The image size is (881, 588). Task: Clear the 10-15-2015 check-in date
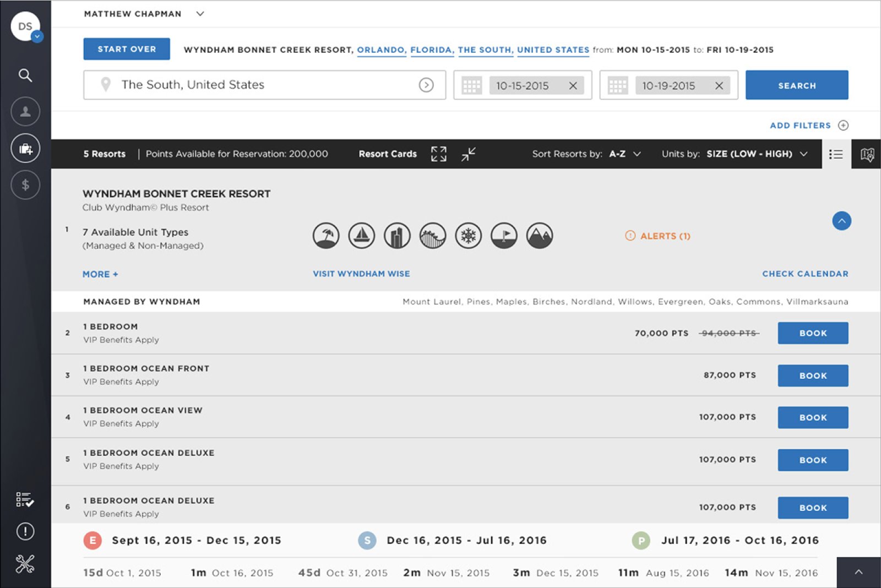pyautogui.click(x=573, y=85)
